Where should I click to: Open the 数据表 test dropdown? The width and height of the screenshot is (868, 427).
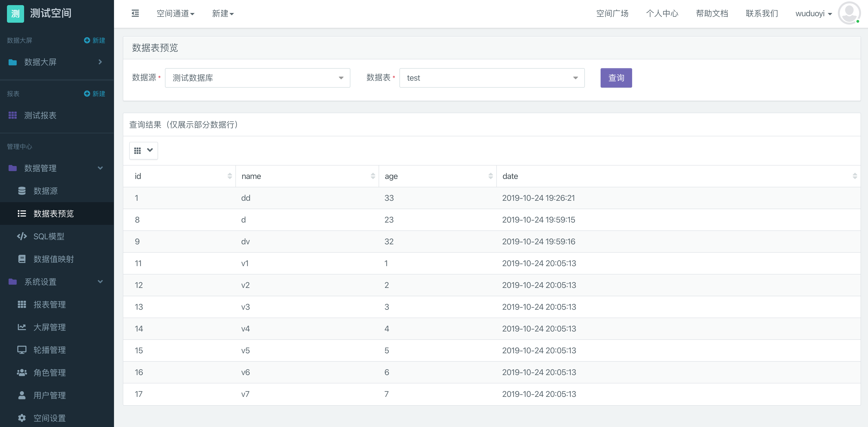pyautogui.click(x=492, y=78)
